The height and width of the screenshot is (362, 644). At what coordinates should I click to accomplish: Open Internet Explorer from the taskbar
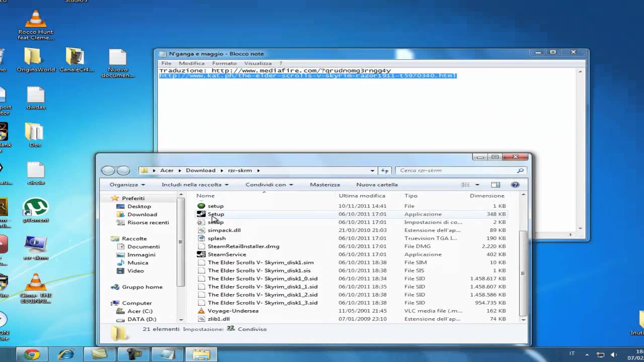[65, 354]
